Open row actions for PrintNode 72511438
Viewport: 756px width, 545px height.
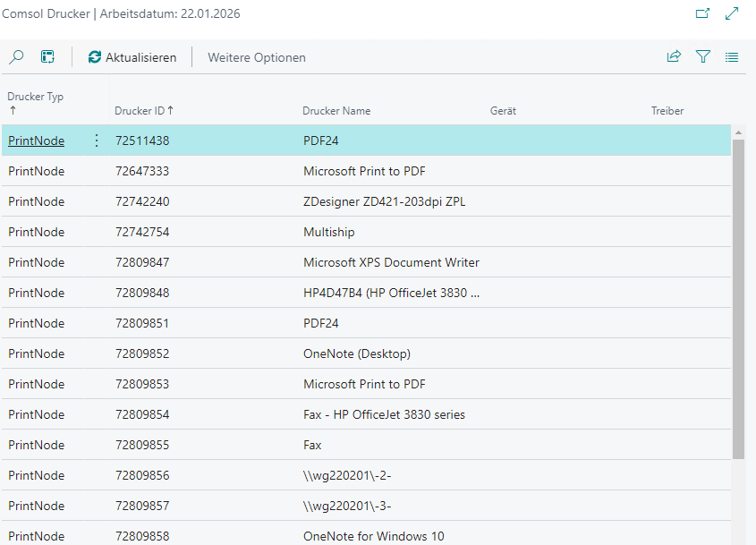pos(97,141)
